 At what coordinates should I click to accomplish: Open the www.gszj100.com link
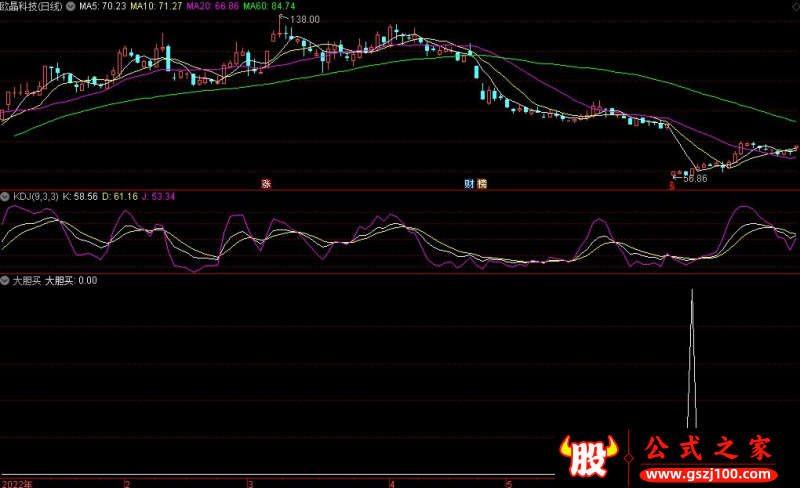(x=709, y=472)
